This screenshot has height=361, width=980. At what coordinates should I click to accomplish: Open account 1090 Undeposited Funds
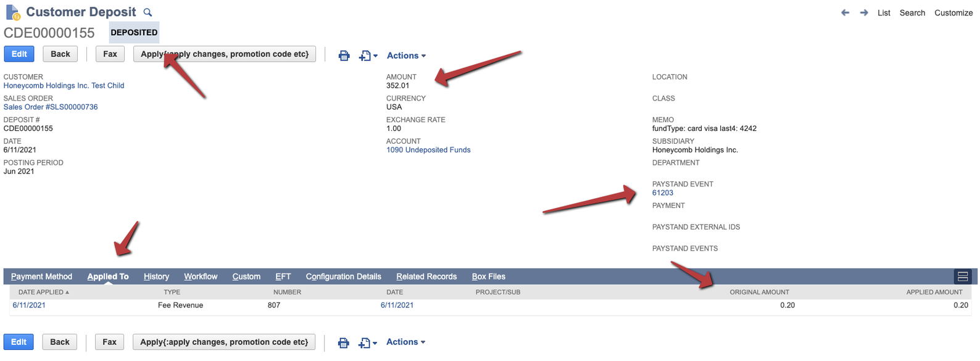click(x=428, y=150)
